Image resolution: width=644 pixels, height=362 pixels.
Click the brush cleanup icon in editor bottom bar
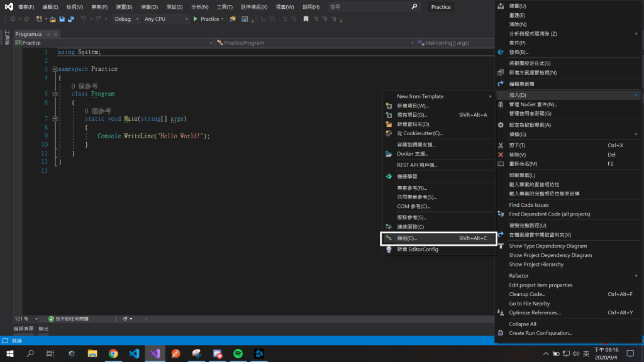(125, 319)
